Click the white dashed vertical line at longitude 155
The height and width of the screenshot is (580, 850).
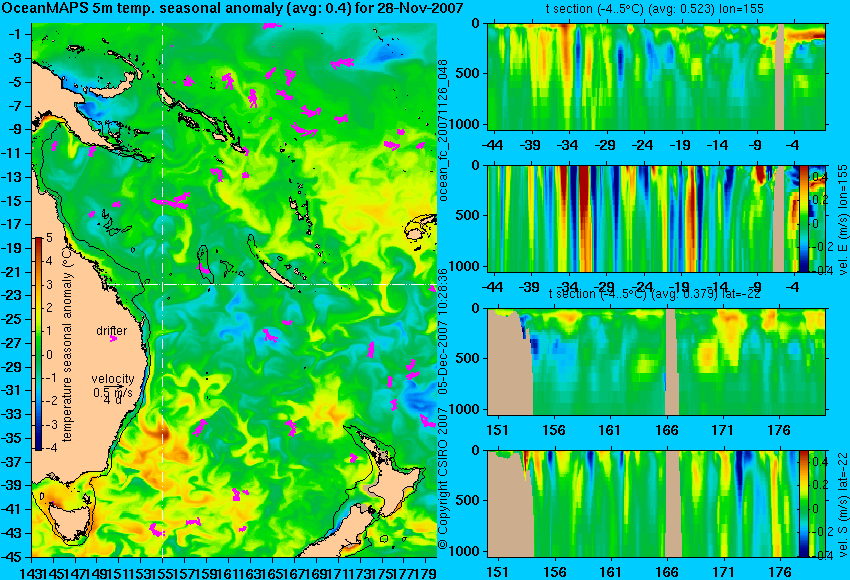coord(163,290)
